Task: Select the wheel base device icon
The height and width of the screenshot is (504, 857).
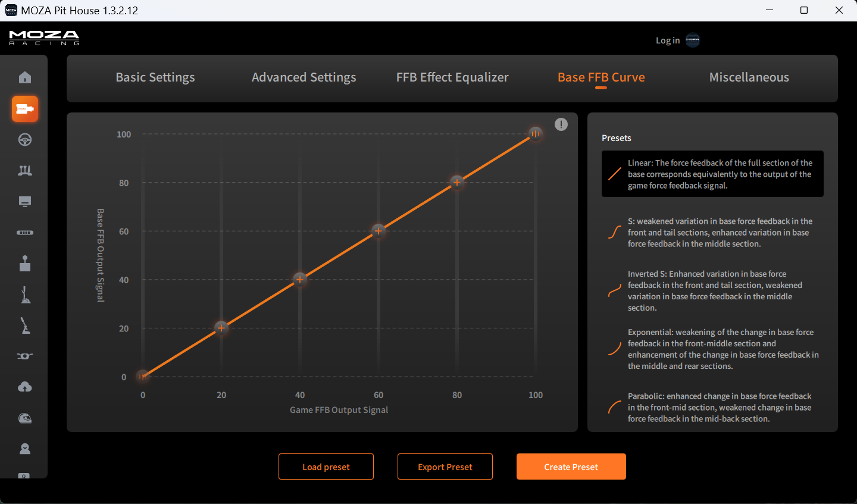Action: tap(25, 109)
